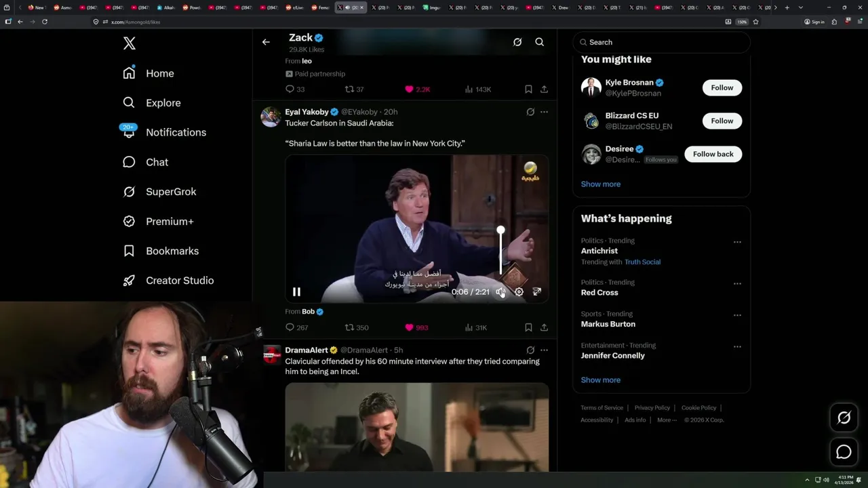868x488 pixels.
Task: Open Chat in the sidebar
Action: pos(146,162)
